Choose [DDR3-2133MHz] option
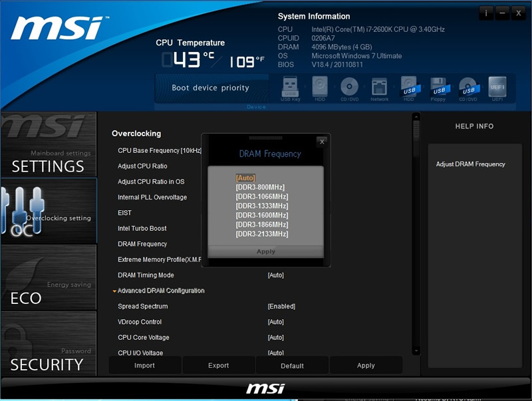This screenshot has width=532, height=401. 262,234
